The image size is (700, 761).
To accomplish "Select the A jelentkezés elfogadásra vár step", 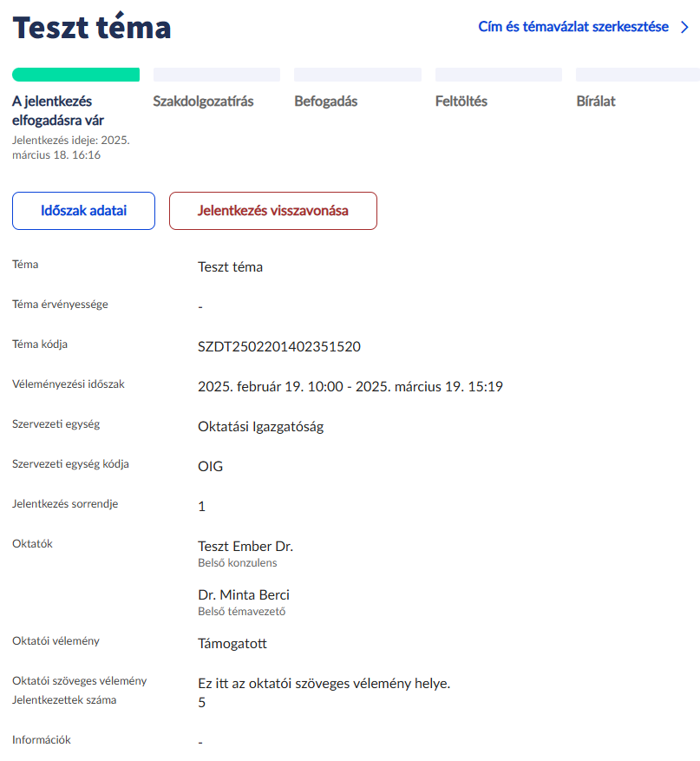I will (x=58, y=110).
